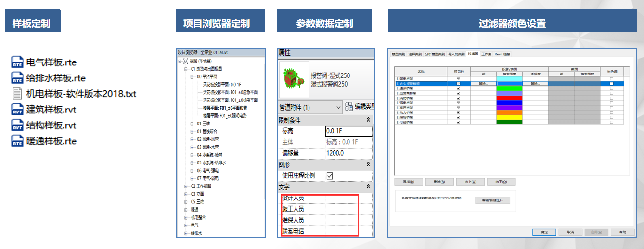Enable halftone for E-弱电桥架 filter

click(611, 79)
